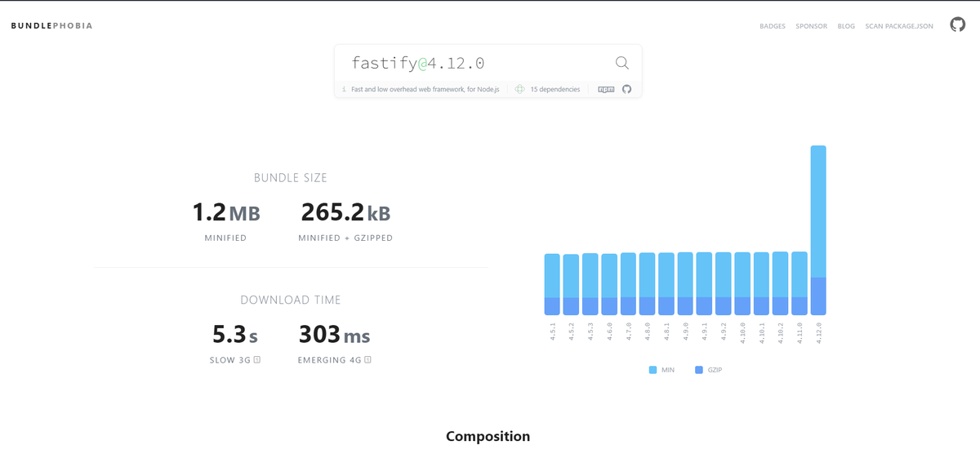Go to the Blog
The width and height of the screenshot is (980, 454).
pyautogui.click(x=846, y=26)
